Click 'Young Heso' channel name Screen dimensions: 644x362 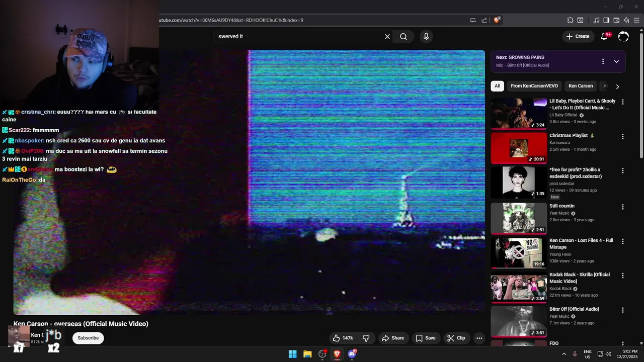560,254
